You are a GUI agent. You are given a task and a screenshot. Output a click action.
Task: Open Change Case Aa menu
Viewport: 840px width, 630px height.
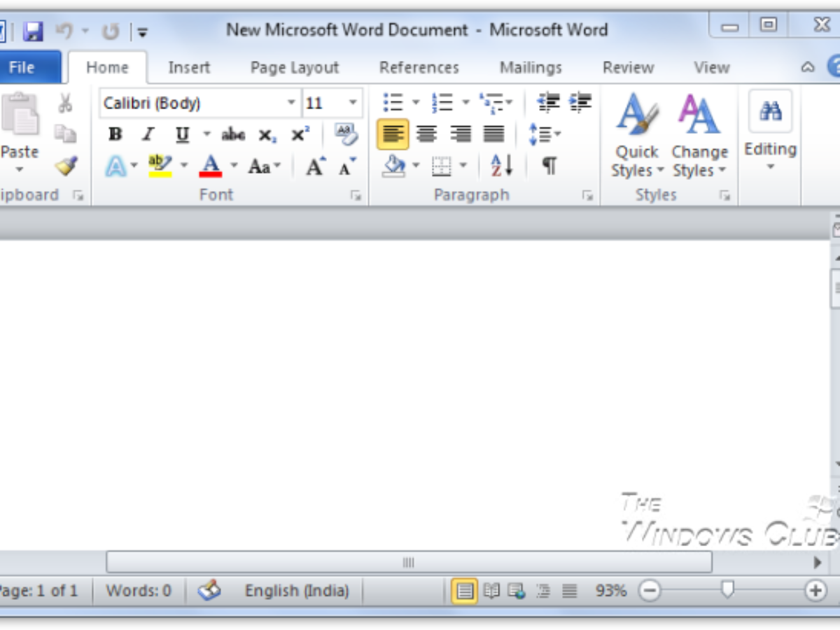264,167
